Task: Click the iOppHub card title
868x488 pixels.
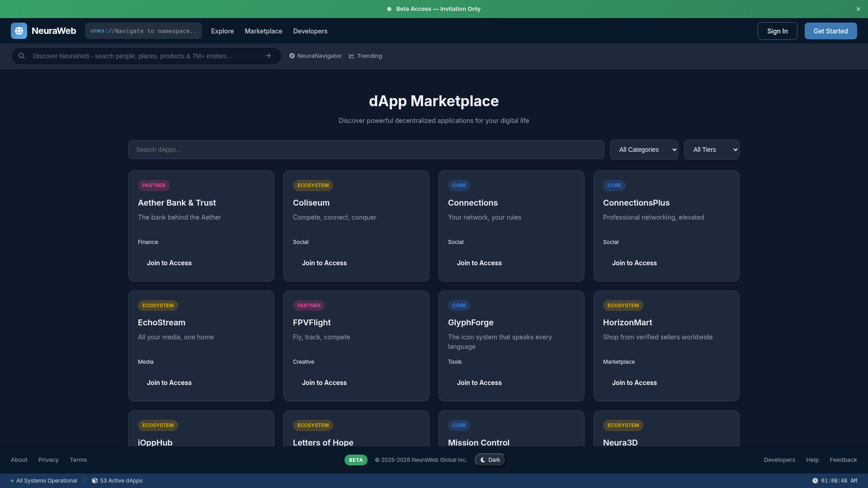Action: pos(155,443)
